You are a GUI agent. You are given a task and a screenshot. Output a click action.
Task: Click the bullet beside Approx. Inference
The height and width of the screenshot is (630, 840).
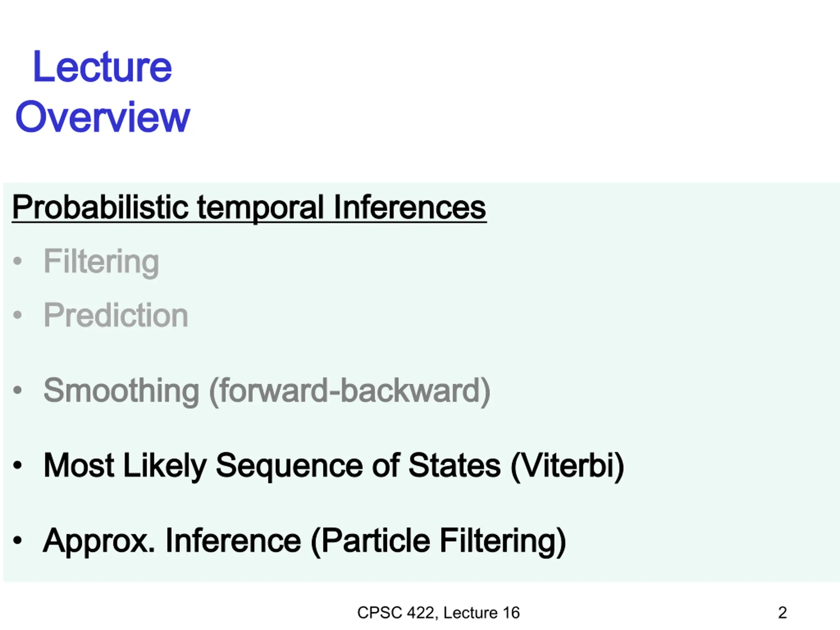[17, 540]
